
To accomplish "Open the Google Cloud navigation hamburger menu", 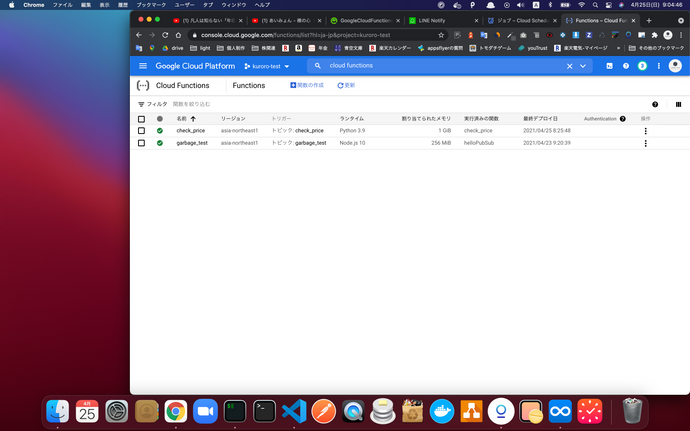I will (141, 66).
